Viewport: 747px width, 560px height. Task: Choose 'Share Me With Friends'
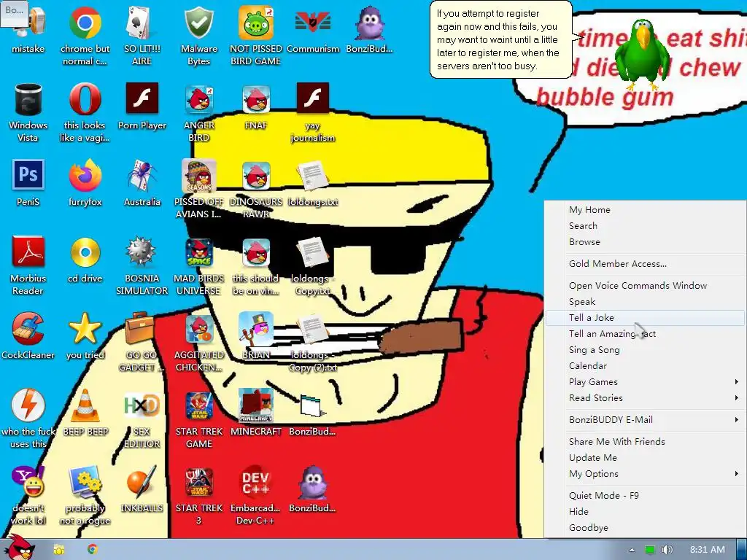coord(645,442)
